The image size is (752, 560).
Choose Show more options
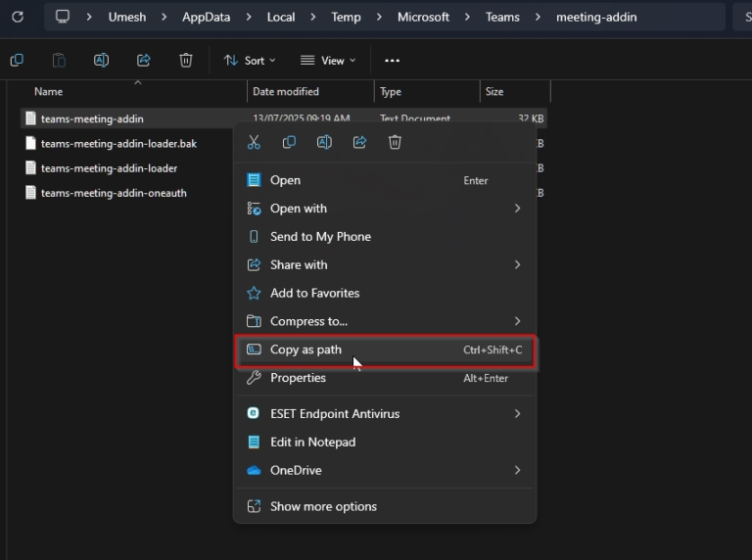(385, 507)
